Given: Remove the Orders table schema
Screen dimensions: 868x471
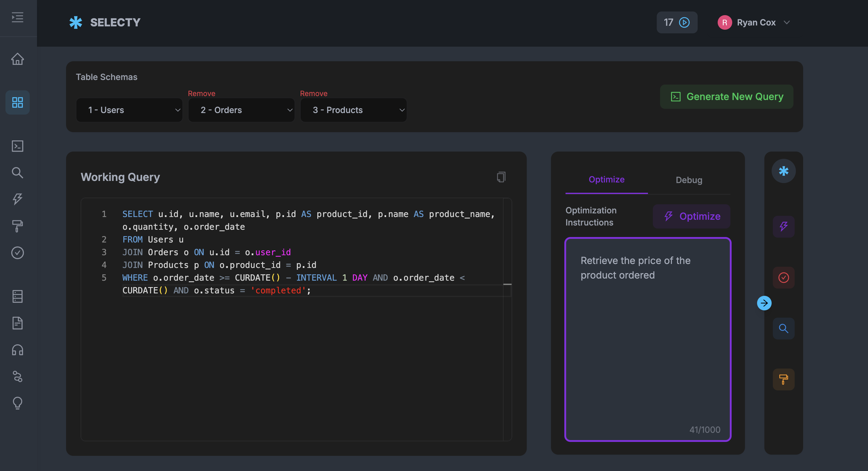Looking at the screenshot, I should [x=202, y=93].
